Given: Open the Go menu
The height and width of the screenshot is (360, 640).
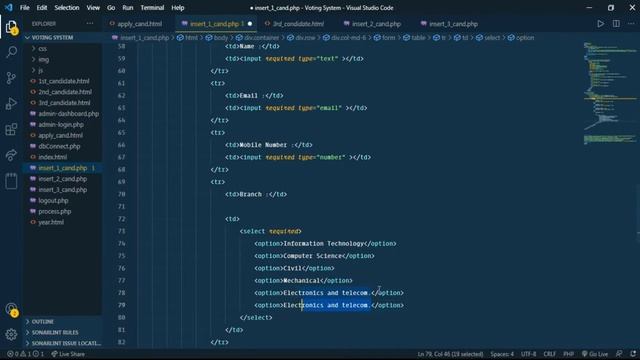Looking at the screenshot, I should click(111, 8).
